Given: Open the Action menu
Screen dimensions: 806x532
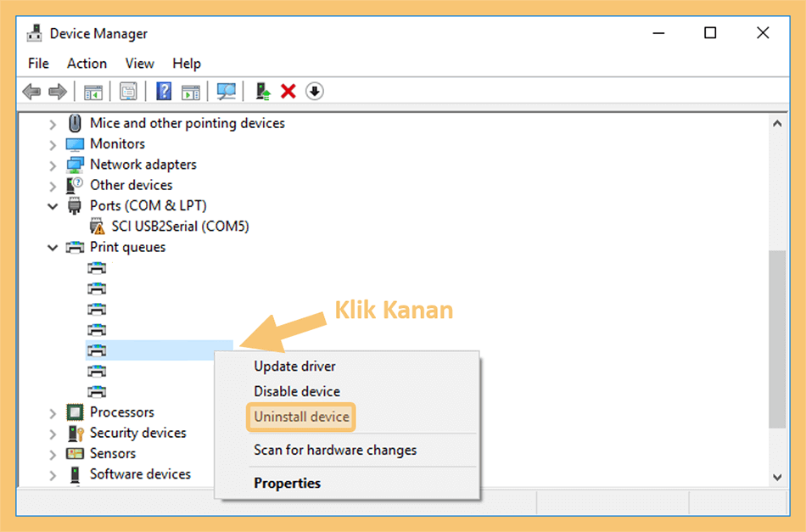Looking at the screenshot, I should [87, 64].
